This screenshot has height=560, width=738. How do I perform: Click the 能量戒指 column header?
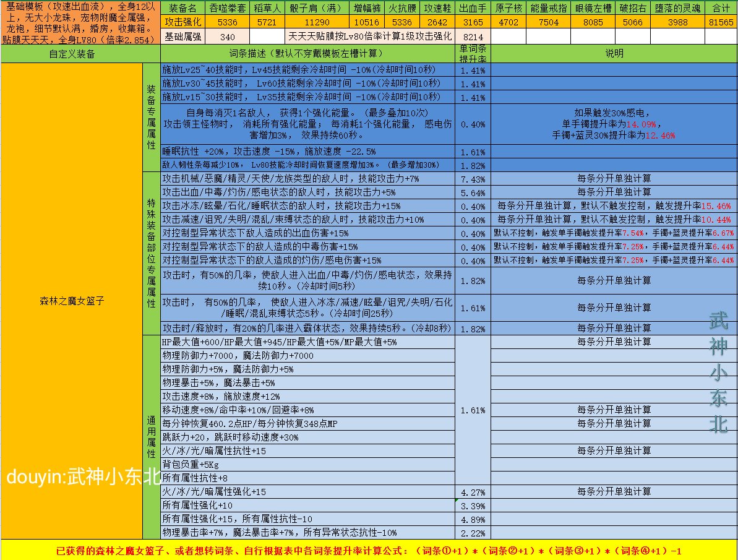tap(548, 8)
